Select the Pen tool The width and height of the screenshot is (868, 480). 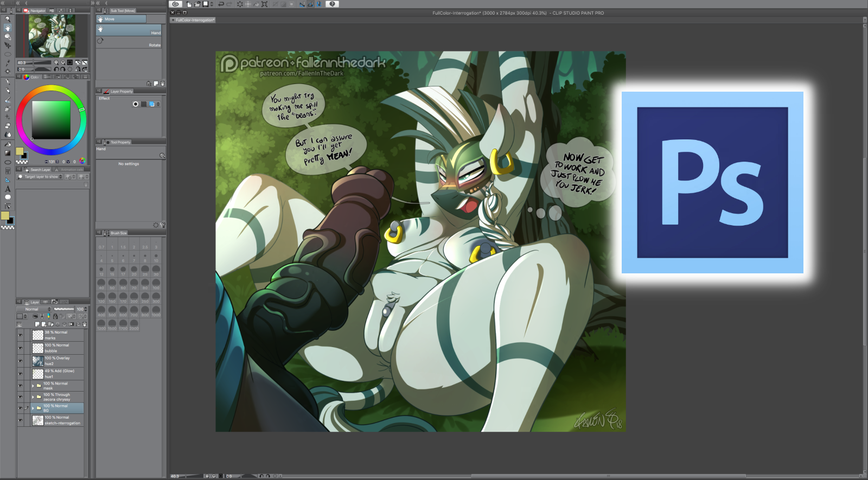coord(8,82)
